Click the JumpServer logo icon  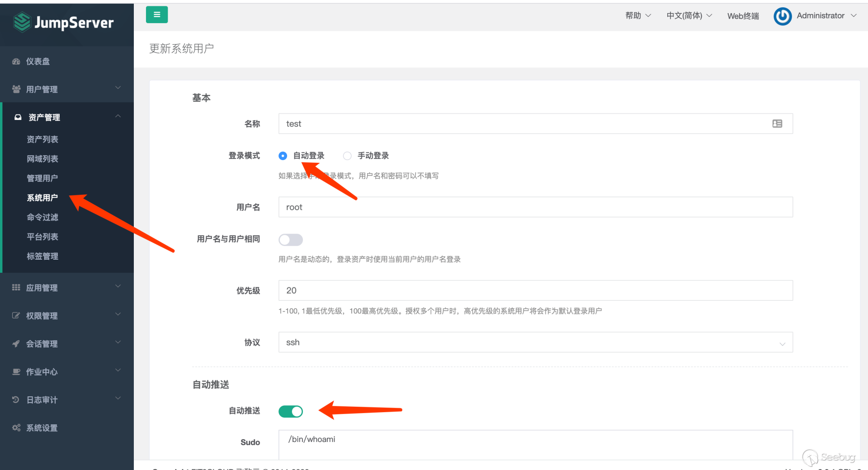click(22, 22)
